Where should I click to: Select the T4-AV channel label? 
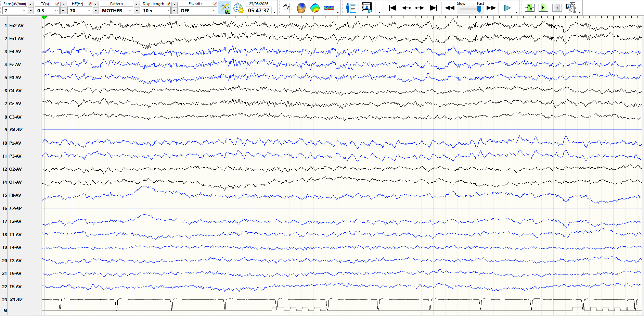pos(15,247)
